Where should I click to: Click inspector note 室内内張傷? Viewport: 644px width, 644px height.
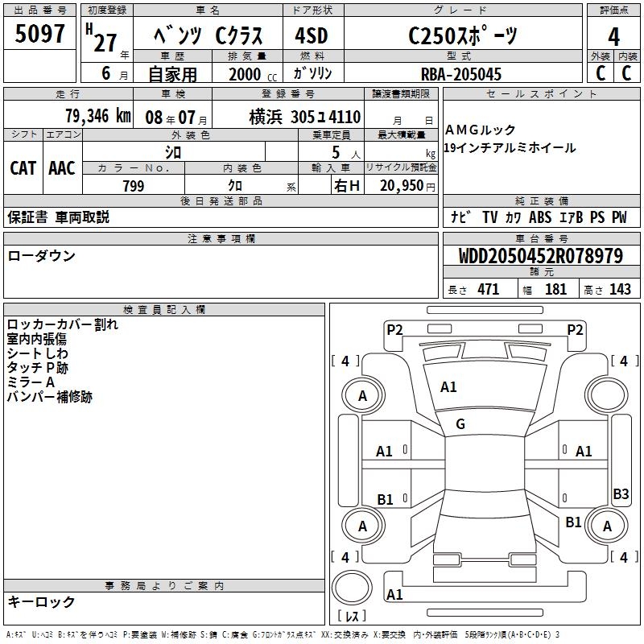(36, 339)
